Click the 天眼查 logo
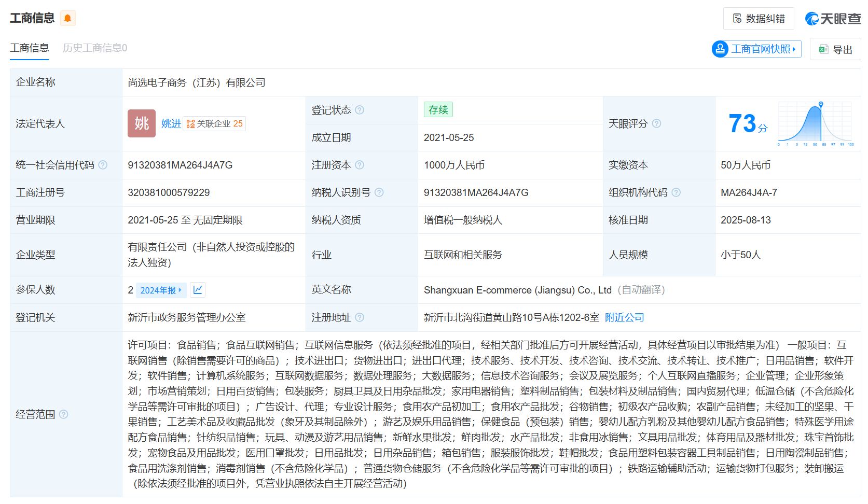 [x=833, y=19]
